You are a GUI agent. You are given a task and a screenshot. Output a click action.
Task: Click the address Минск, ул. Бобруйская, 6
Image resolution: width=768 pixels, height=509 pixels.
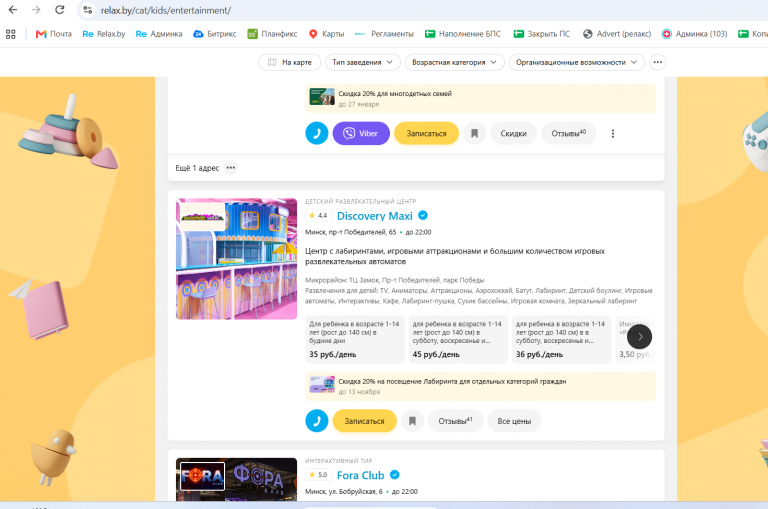tap(344, 491)
